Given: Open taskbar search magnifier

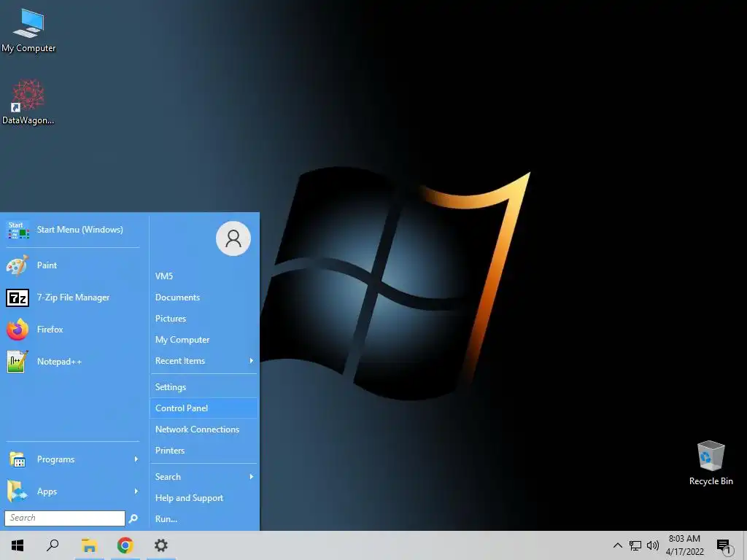Looking at the screenshot, I should point(53,545).
